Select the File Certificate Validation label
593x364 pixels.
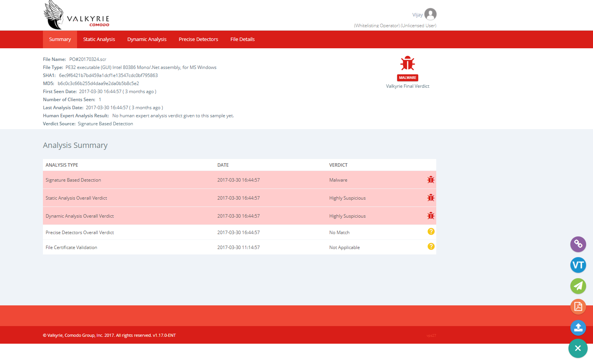71,248
